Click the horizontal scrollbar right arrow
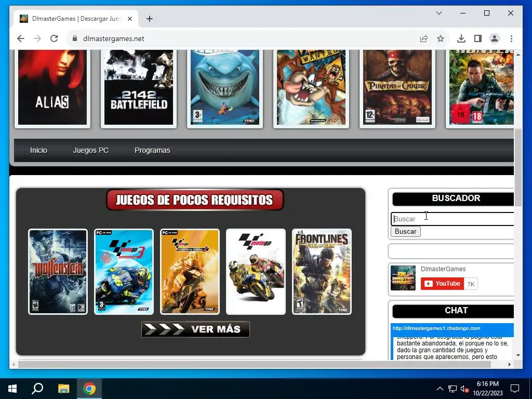The height and width of the screenshot is (399, 532). pos(509,364)
